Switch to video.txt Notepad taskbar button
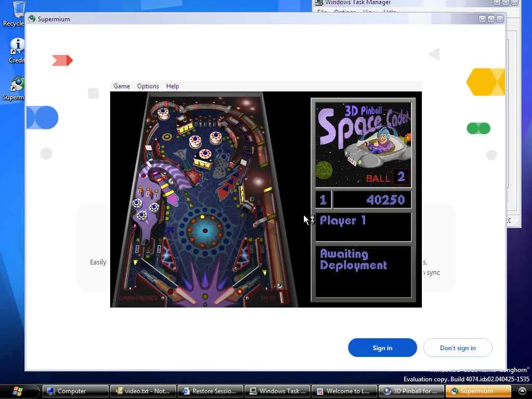 (143, 391)
